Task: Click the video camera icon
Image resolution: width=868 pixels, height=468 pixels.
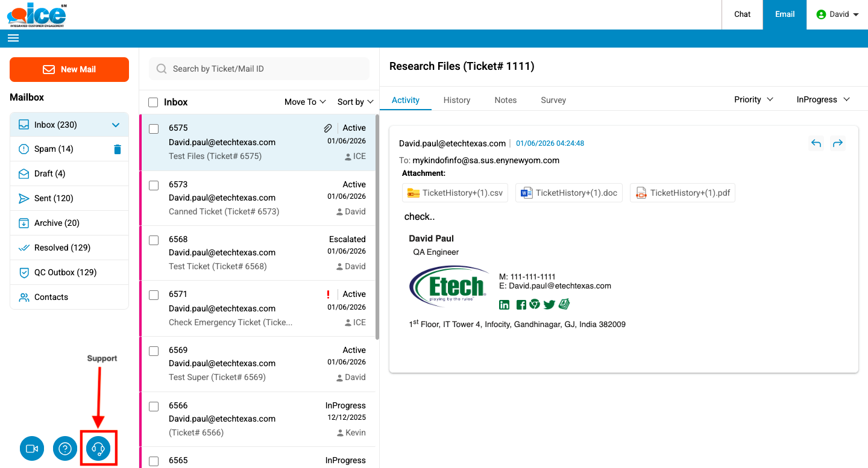Action: click(32, 449)
